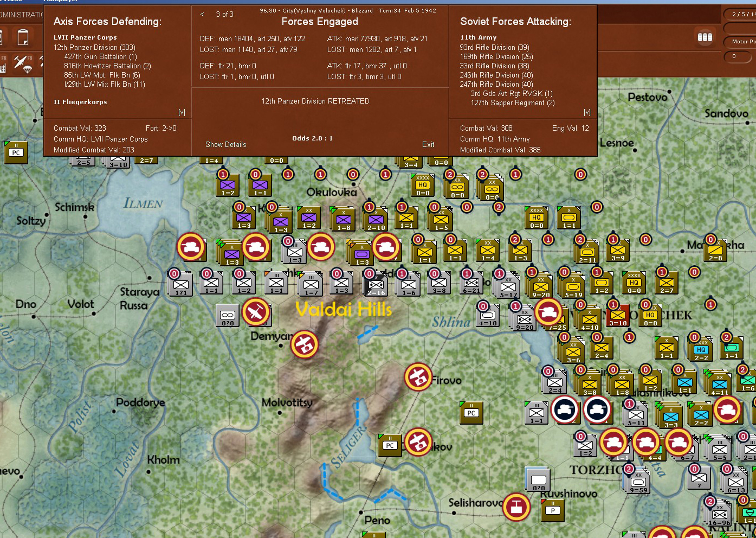Click 33rd Rifle Division (38) entry

(x=495, y=66)
